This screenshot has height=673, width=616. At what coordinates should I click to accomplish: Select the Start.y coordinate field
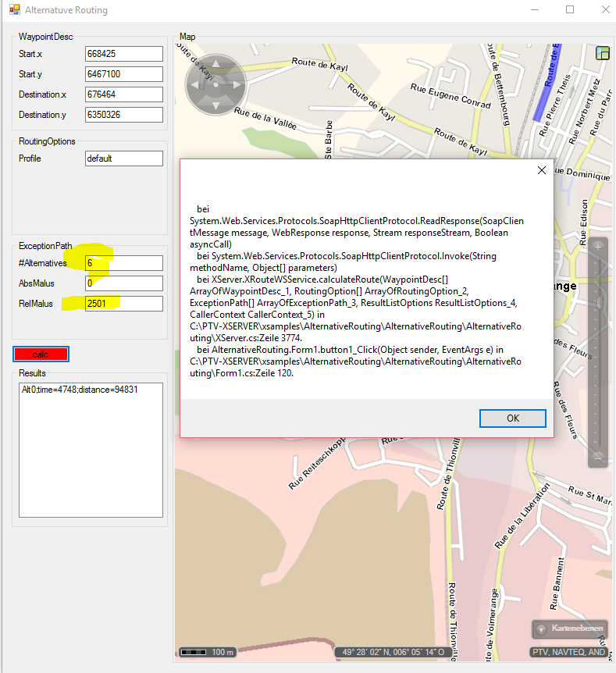123,74
